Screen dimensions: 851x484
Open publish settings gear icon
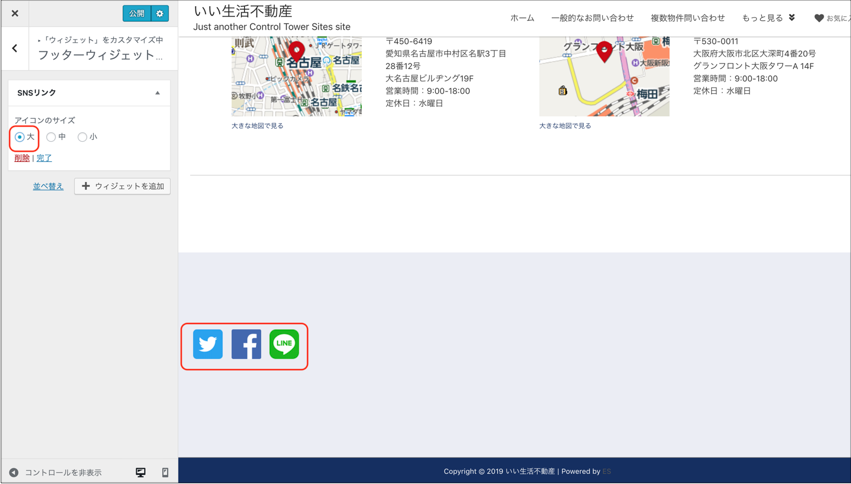pos(160,14)
